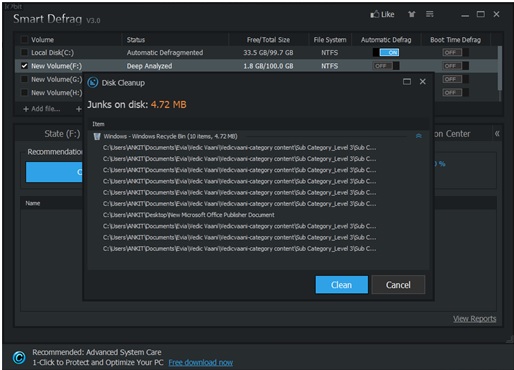Screen dimensions: 514x370
Task: Select the State (F:) tab
Action: pos(62,134)
